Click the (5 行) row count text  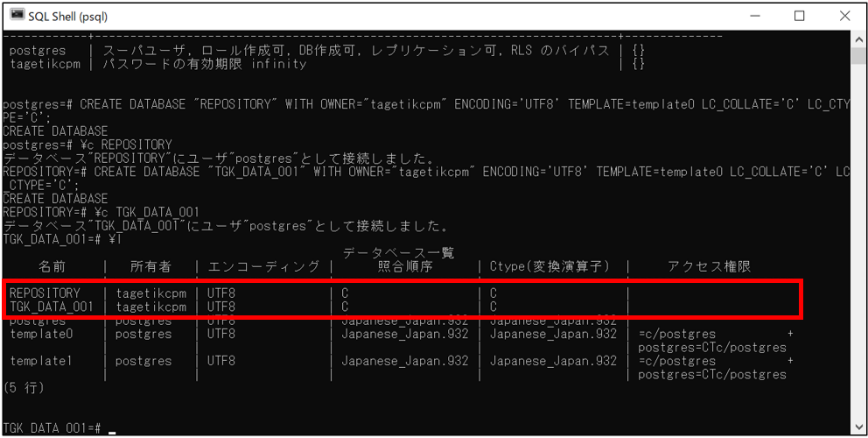[x=24, y=387]
